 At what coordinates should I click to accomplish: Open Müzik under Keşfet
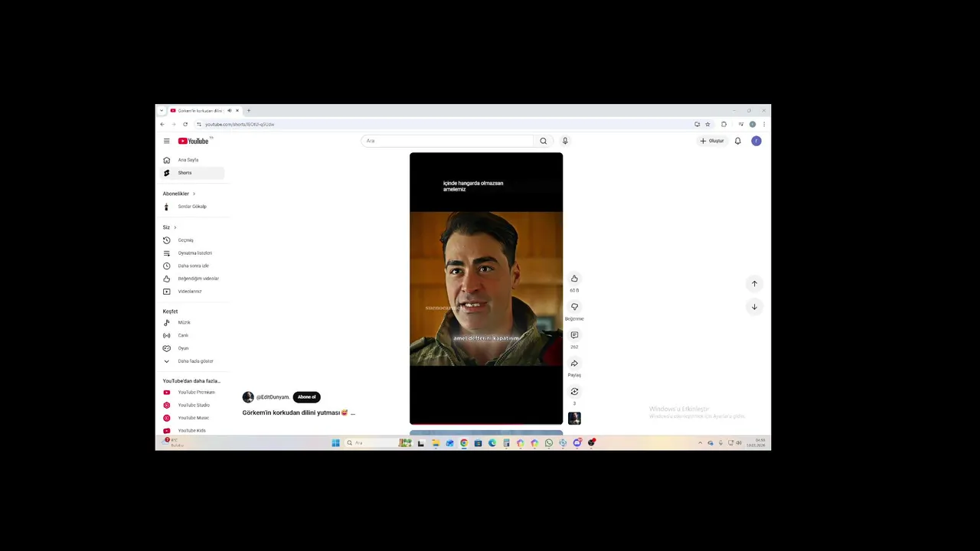(192, 323)
